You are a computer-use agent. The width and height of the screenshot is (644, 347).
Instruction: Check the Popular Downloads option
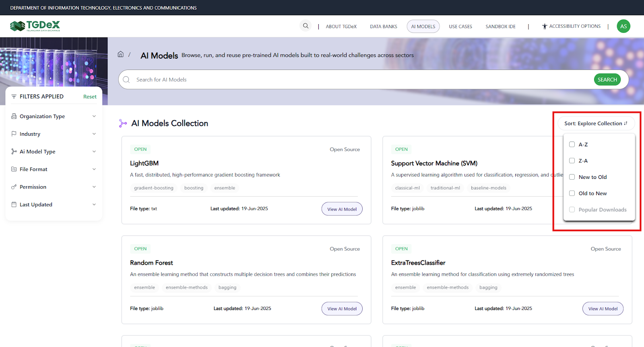tap(572, 209)
